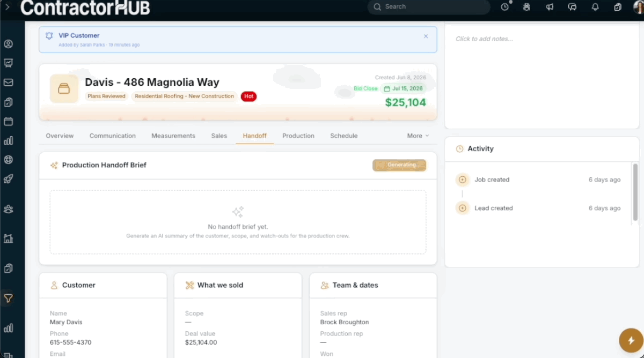Focus the Search field in top bar
The height and width of the screenshot is (358, 644).
click(429, 7)
